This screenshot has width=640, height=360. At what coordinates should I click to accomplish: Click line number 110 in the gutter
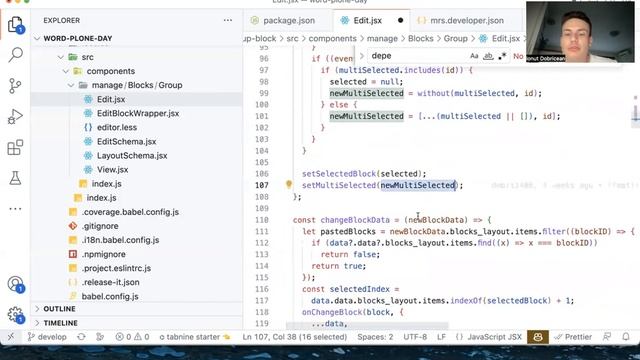point(262,220)
